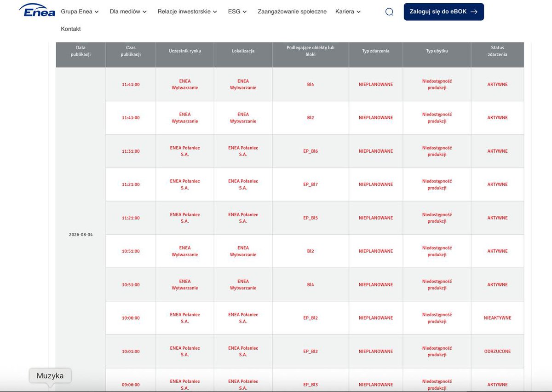Click EP_Bl2 in the 10:06:00 row
The image size is (552, 392).
tap(310, 318)
